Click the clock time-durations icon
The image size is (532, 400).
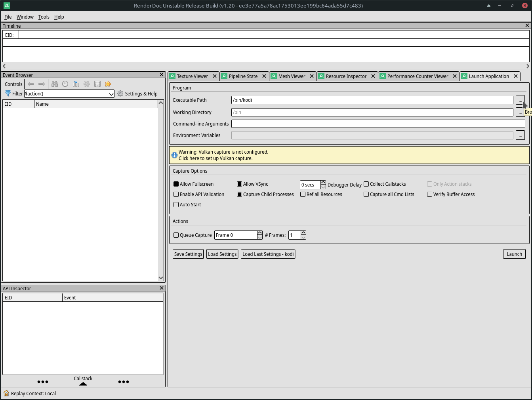point(65,84)
